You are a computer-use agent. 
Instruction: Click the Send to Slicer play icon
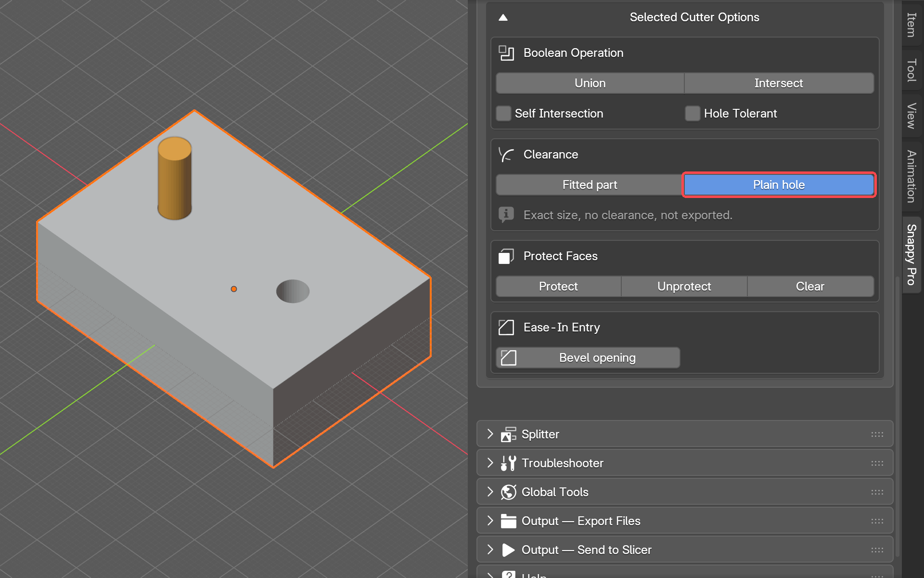(x=509, y=550)
